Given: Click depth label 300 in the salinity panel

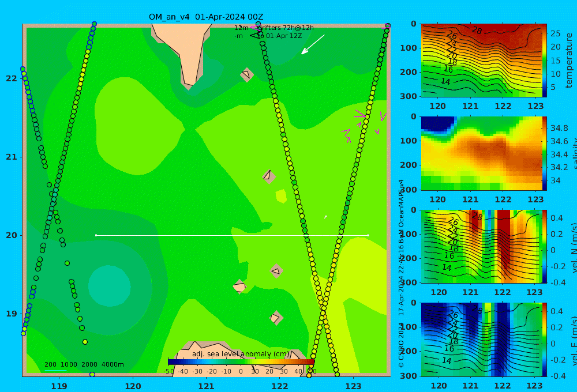Looking at the screenshot, I should (409, 190).
